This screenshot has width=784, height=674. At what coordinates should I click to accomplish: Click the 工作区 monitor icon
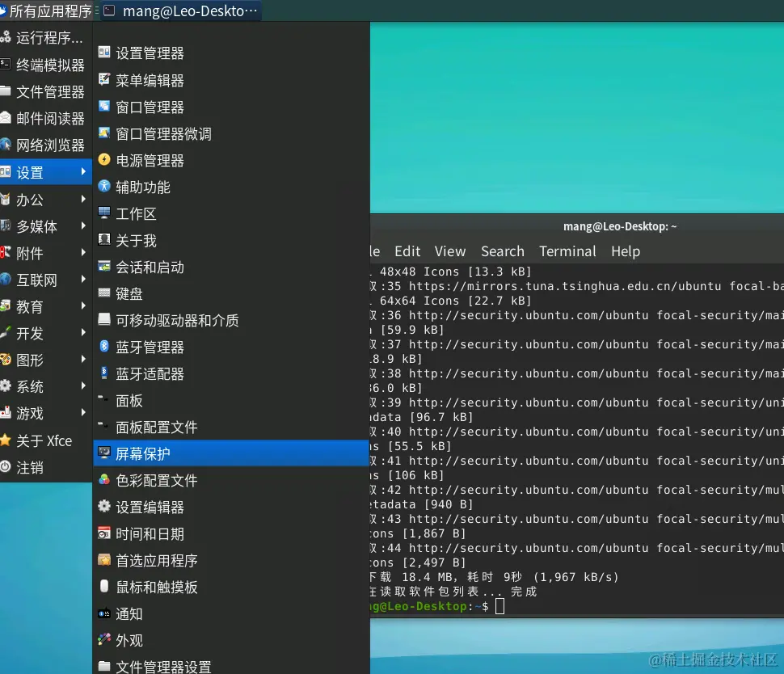(104, 213)
